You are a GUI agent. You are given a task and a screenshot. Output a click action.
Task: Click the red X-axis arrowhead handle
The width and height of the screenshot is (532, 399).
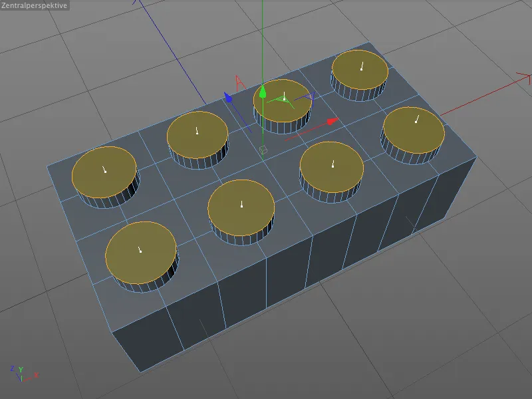[332, 122]
